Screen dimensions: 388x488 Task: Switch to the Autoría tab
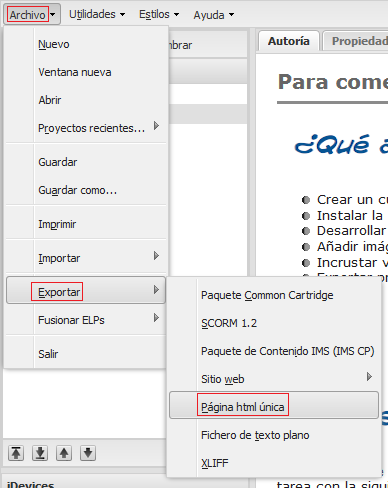pos(289,41)
